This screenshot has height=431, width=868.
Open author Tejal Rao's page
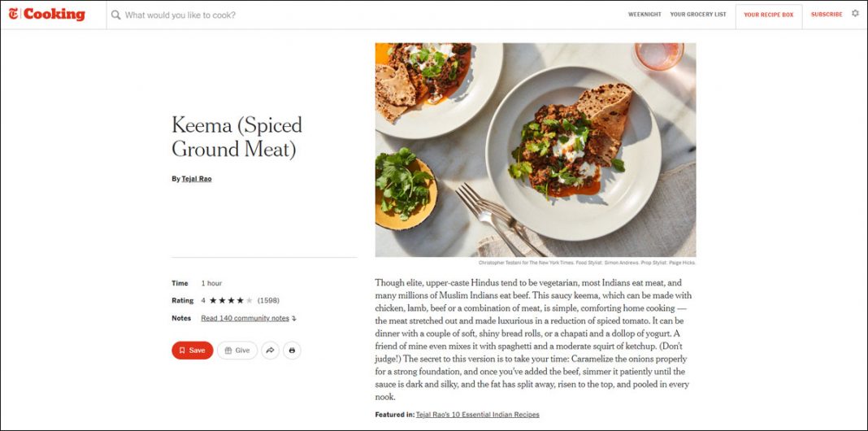pyautogui.click(x=197, y=179)
